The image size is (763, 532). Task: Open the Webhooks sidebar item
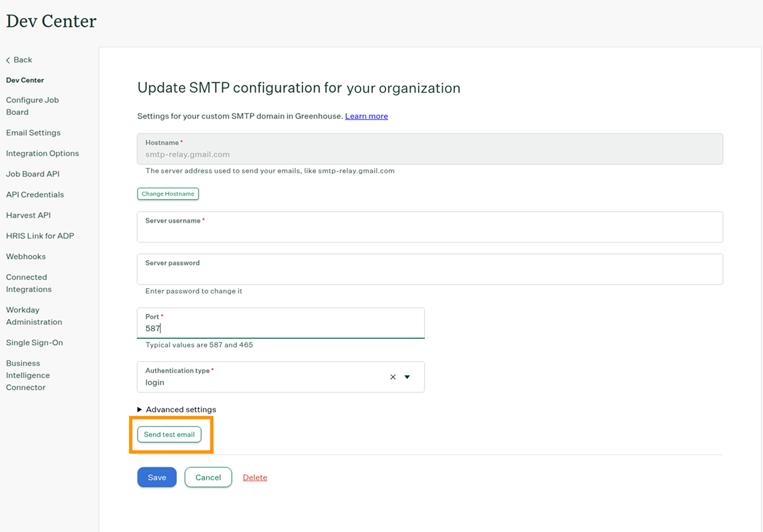pyautogui.click(x=26, y=257)
